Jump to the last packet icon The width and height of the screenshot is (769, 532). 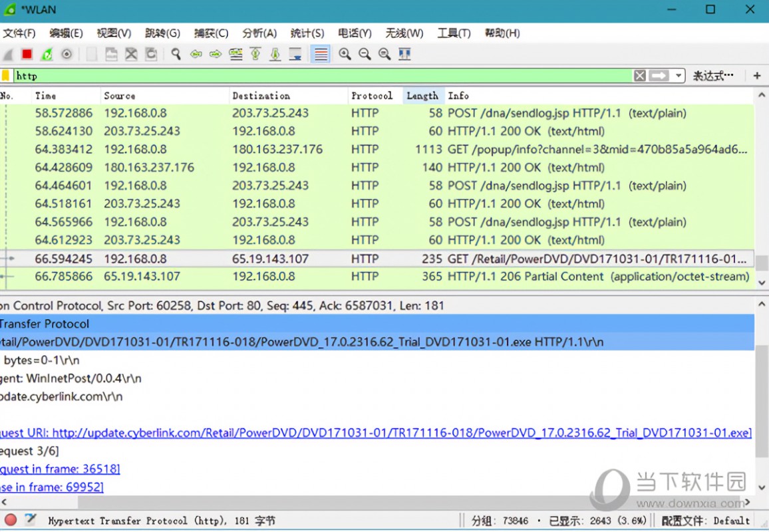click(275, 55)
